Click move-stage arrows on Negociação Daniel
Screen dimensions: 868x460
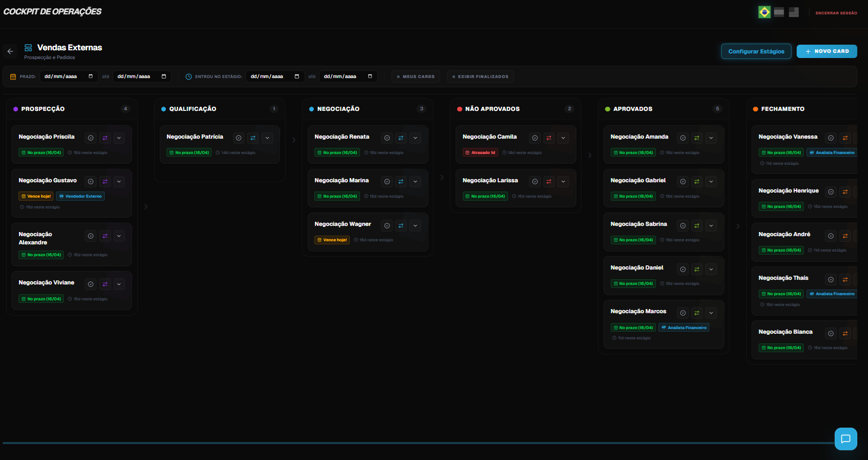click(697, 269)
